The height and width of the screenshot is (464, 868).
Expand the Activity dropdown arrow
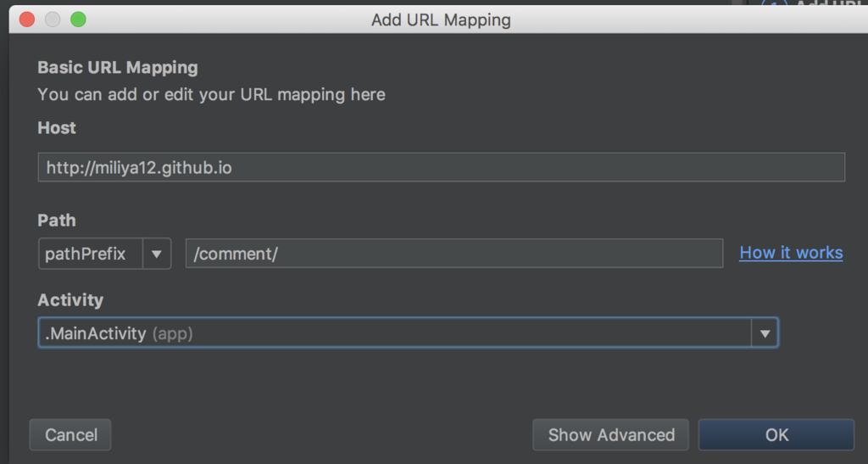point(765,333)
